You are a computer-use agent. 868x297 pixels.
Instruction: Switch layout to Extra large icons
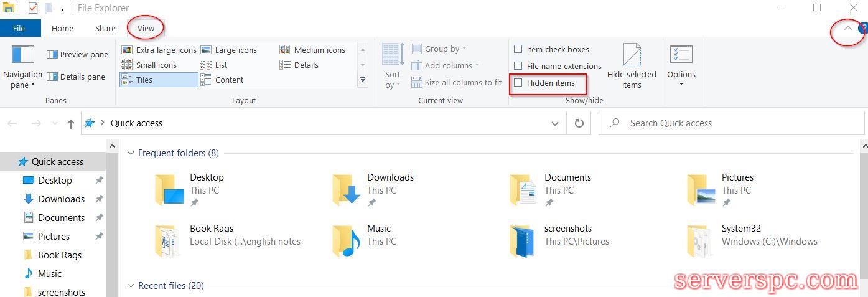coord(159,50)
